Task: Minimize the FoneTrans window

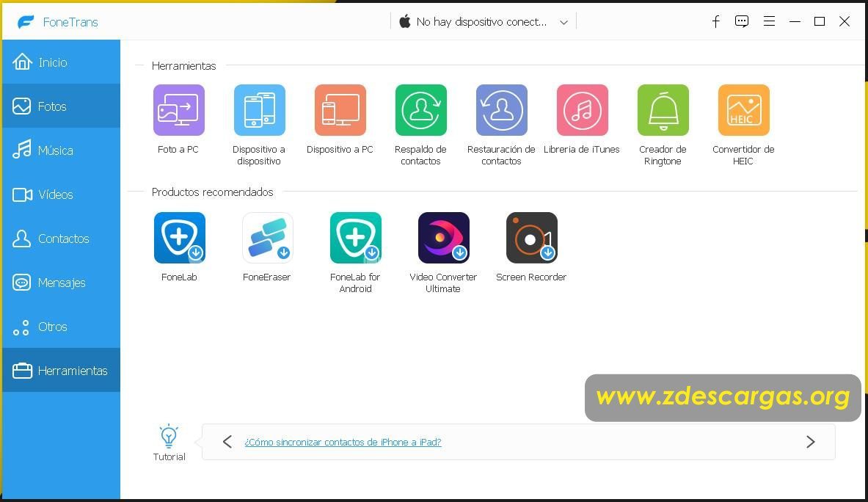Action: 795,21
